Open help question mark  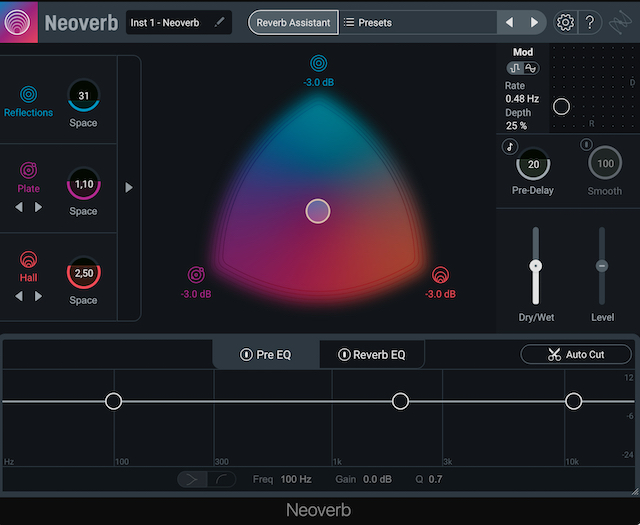click(x=590, y=22)
